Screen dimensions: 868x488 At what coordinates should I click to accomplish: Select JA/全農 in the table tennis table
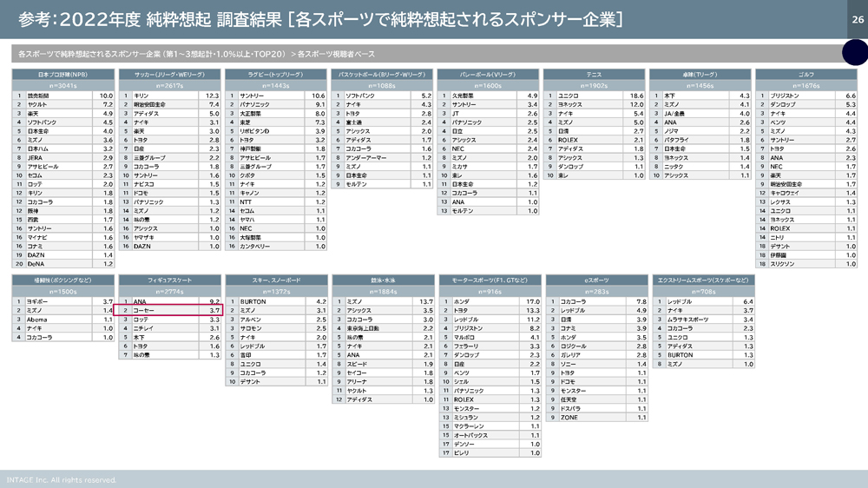pyautogui.click(x=676, y=114)
